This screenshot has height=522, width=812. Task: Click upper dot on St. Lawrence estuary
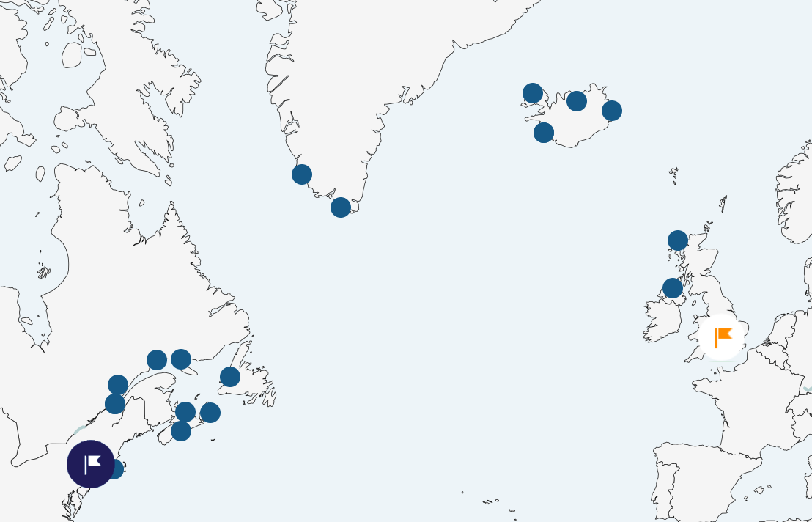coord(118,385)
